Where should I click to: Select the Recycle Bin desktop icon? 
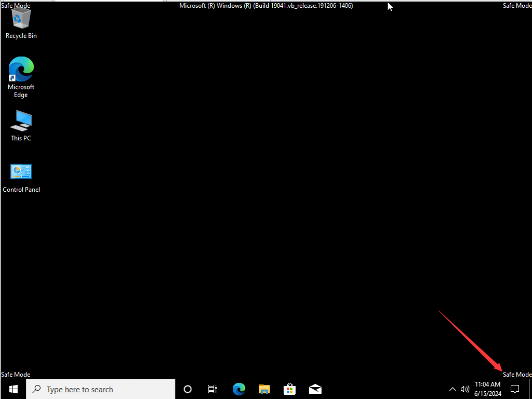[x=21, y=24]
